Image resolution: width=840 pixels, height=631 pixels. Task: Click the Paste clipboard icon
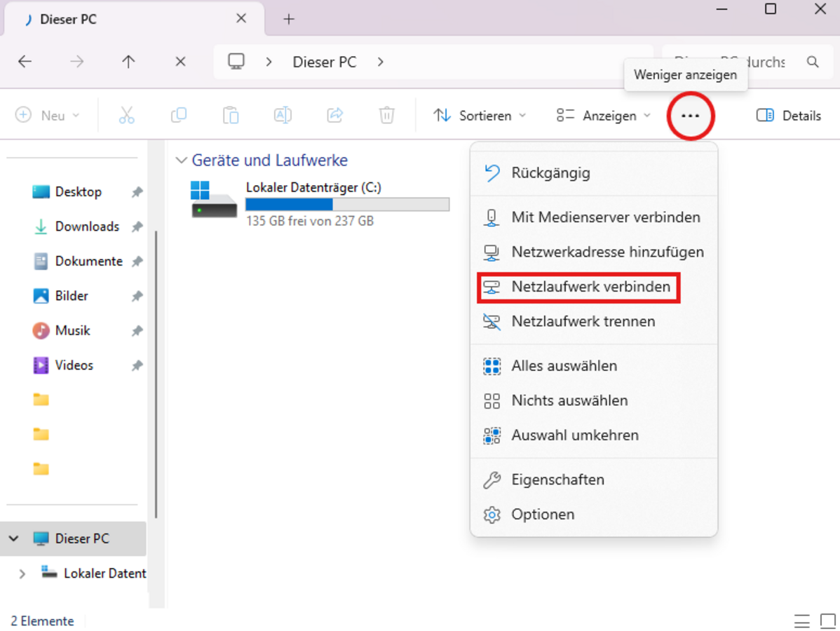click(x=231, y=116)
